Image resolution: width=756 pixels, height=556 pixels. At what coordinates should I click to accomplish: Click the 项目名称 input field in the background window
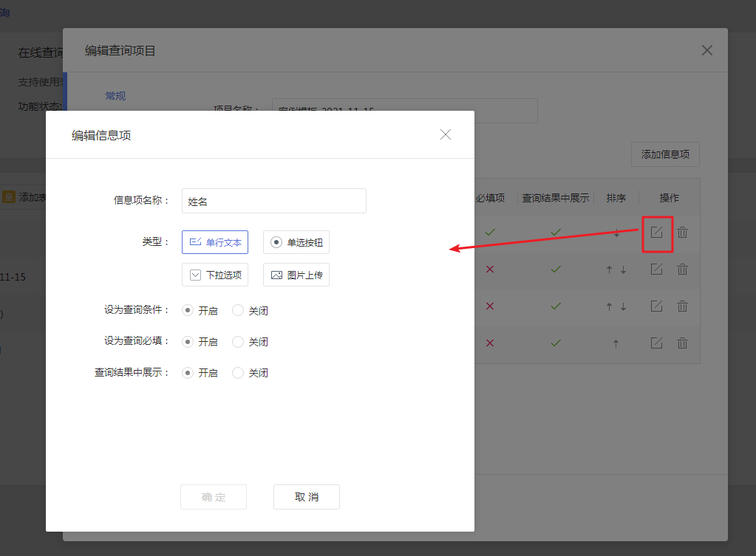(x=405, y=111)
